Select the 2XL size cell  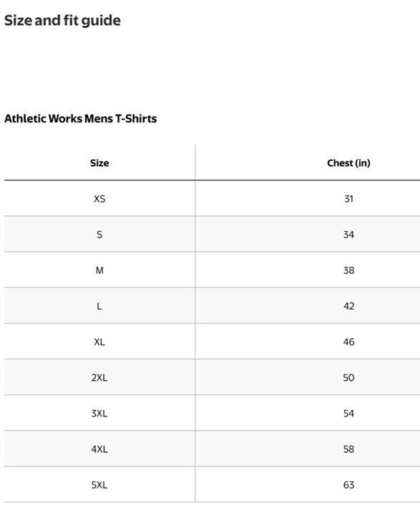[99, 378]
